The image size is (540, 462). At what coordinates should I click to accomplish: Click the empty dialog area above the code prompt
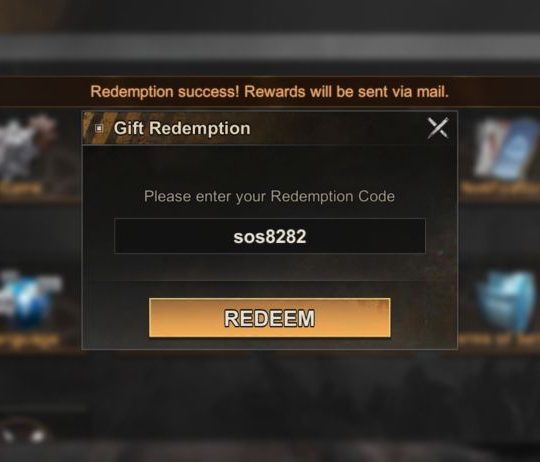click(x=270, y=165)
